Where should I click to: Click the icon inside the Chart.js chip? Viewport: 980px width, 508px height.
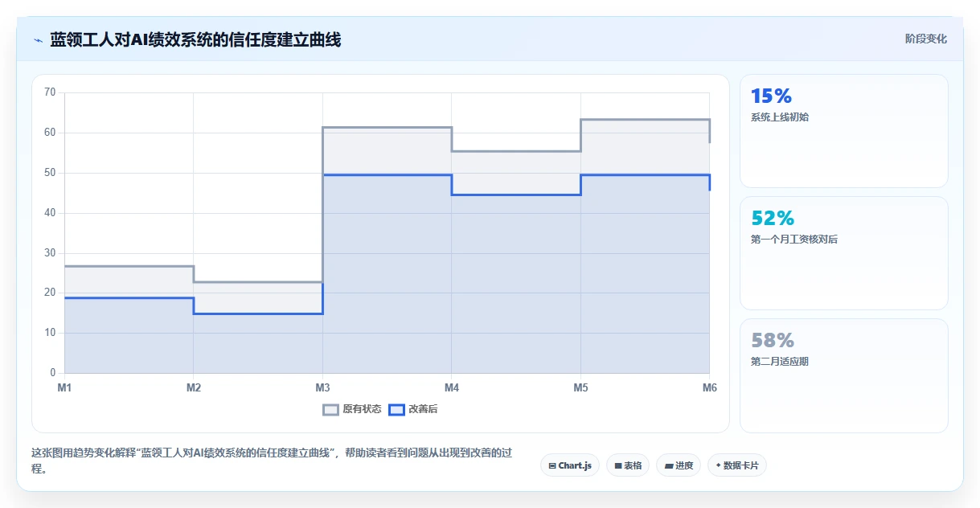tap(552, 465)
